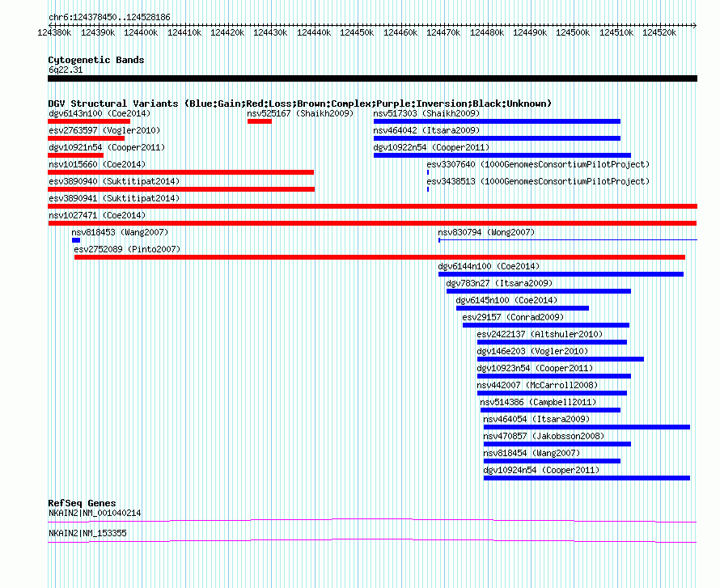Click dgv146e203 (Vogler2010) label
The image size is (720, 588).
[x=532, y=351]
